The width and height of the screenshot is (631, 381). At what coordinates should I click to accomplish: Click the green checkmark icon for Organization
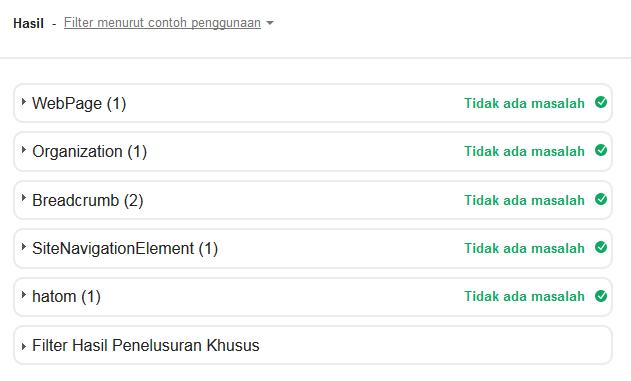pyautogui.click(x=601, y=150)
